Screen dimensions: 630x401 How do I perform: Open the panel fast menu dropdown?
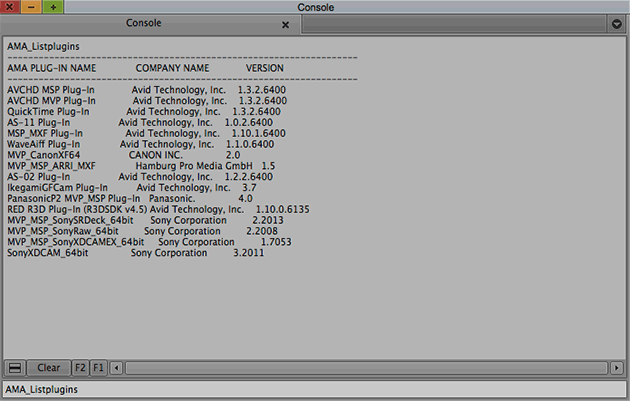point(617,24)
